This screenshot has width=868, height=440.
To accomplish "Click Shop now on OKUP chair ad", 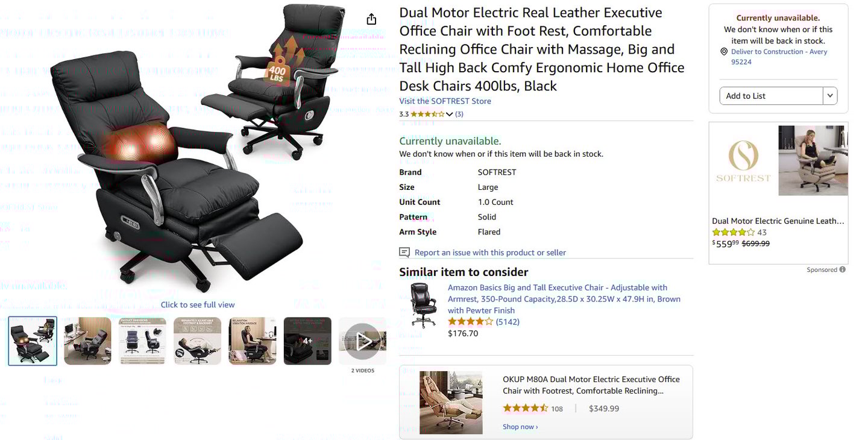I will pos(520,427).
